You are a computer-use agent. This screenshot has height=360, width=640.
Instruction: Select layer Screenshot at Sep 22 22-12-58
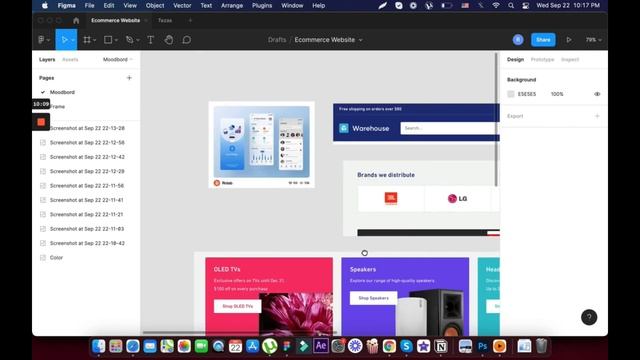(x=87, y=142)
